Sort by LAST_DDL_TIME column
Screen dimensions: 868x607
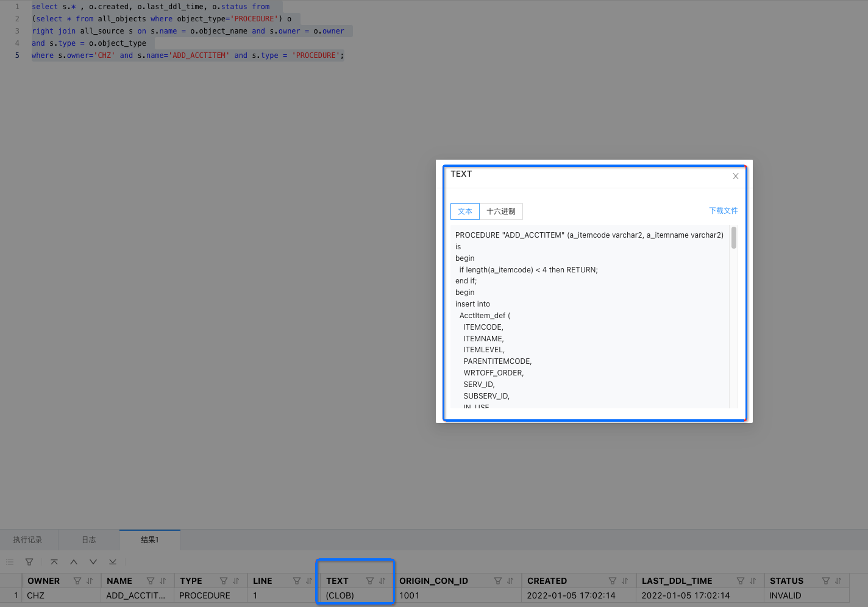click(753, 581)
